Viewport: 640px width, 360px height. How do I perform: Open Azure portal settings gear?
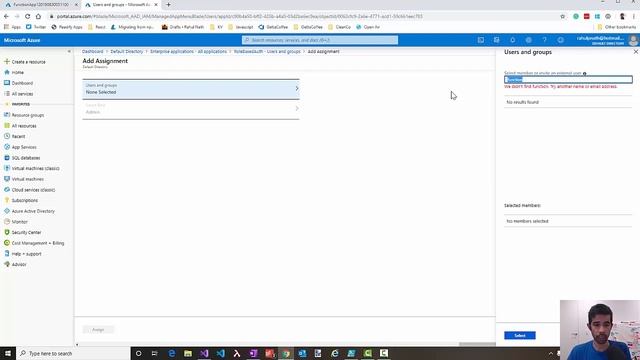[529, 40]
